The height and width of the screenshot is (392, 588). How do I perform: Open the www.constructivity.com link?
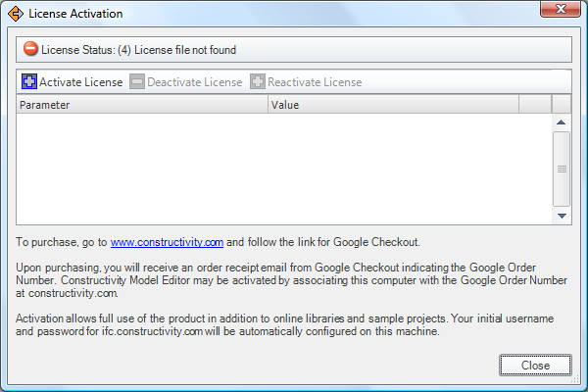click(x=167, y=242)
